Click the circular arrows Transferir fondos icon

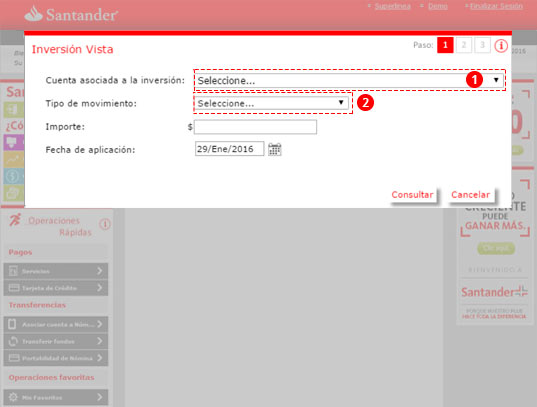coord(13,341)
